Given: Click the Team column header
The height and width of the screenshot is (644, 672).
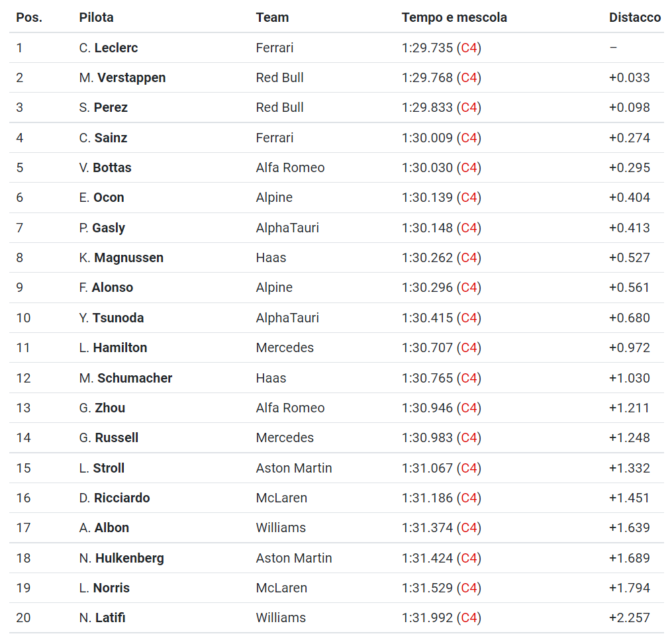Looking at the screenshot, I should [272, 18].
